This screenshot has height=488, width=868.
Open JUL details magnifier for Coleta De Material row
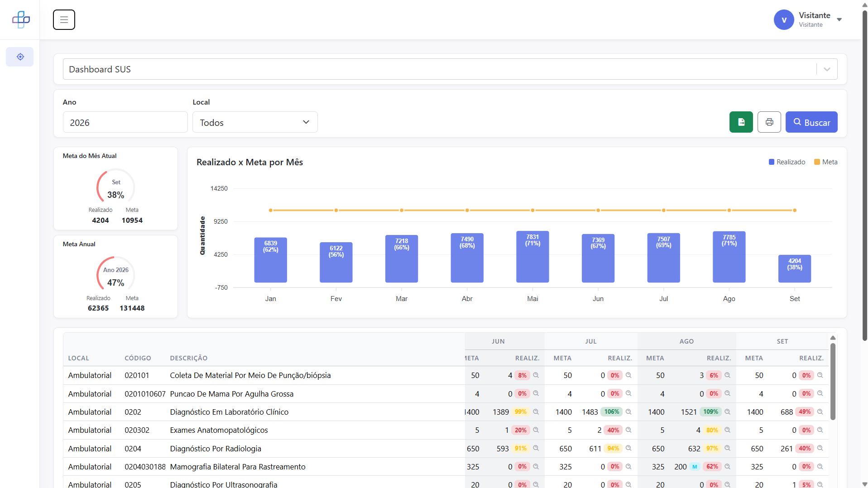click(x=628, y=375)
